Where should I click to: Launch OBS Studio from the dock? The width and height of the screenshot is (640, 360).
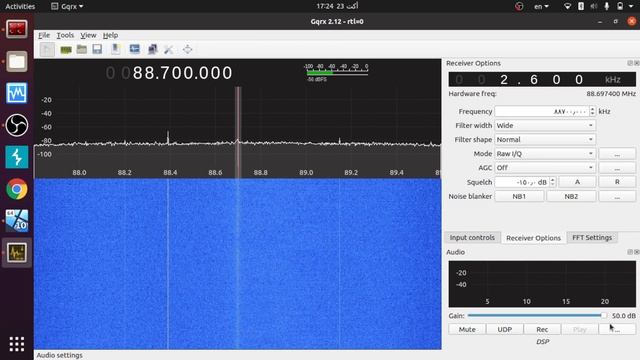click(x=17, y=125)
